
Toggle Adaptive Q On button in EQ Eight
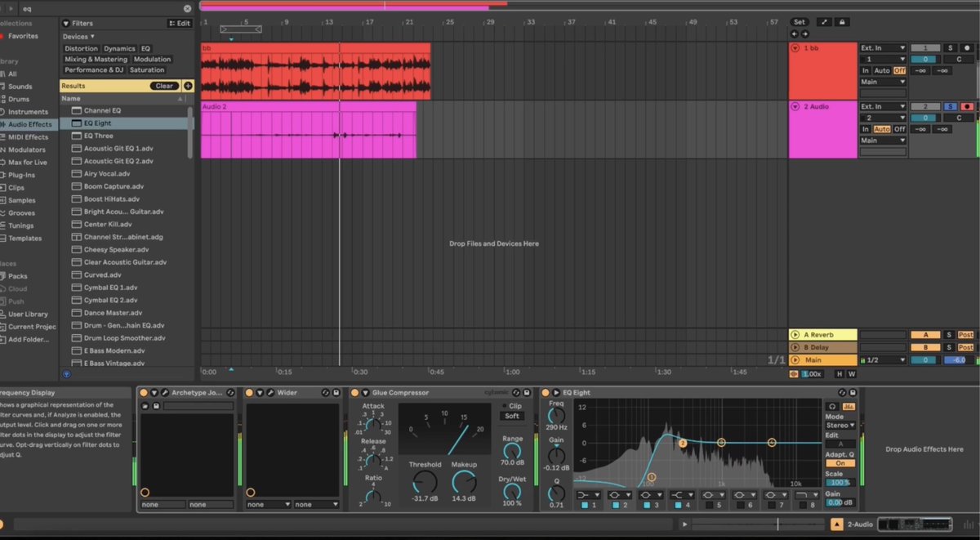point(840,463)
